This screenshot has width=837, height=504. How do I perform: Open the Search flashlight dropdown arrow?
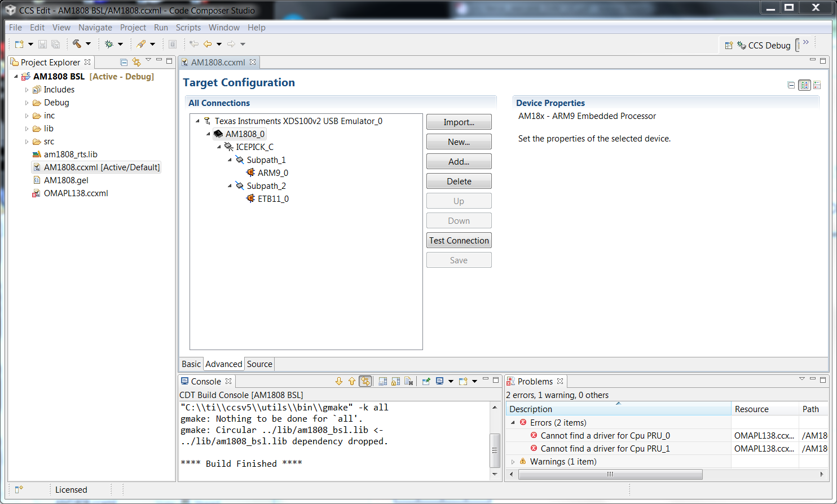point(152,44)
